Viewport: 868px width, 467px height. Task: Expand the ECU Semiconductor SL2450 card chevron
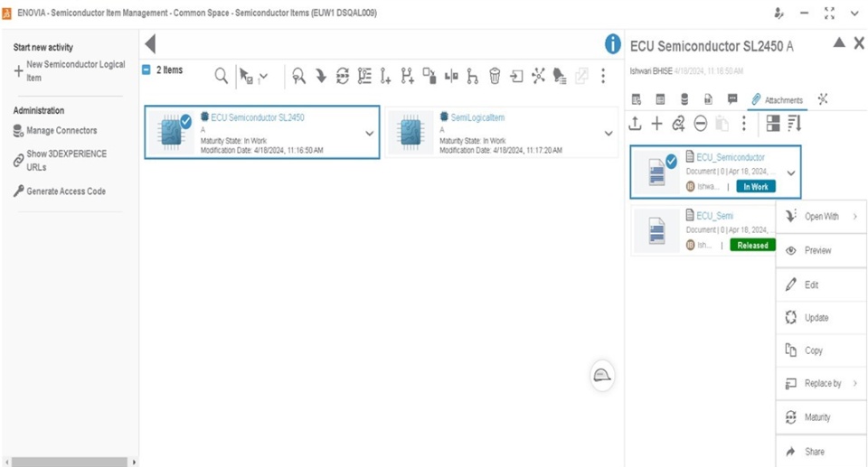click(369, 134)
